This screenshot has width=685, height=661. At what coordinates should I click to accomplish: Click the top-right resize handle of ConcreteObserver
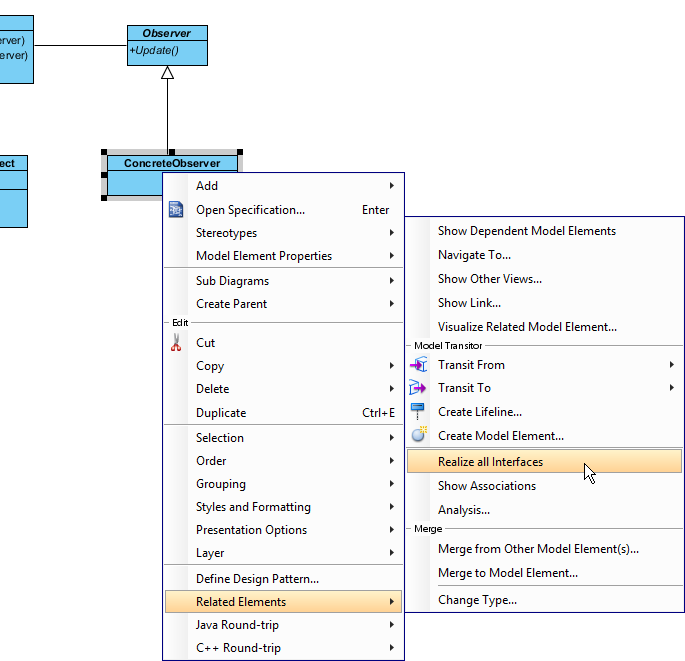[x=240, y=152]
